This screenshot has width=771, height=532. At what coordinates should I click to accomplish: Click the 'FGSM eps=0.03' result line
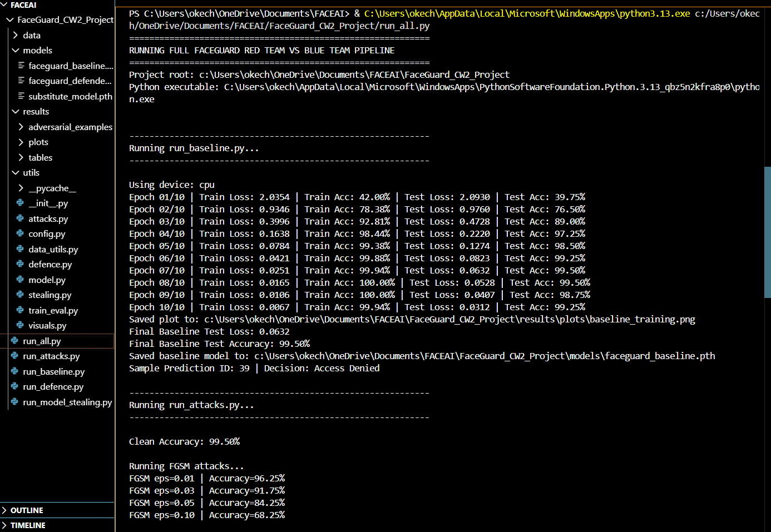[x=207, y=491]
